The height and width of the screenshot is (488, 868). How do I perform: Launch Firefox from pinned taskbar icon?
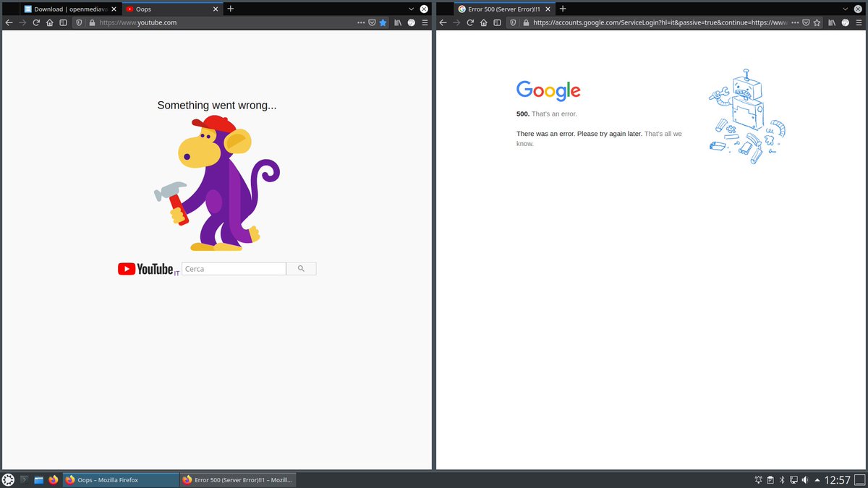54,479
